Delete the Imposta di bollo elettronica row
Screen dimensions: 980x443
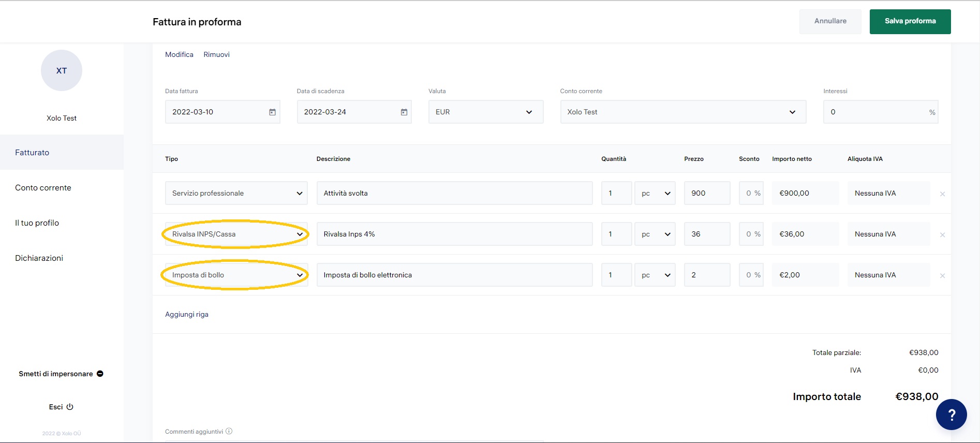[x=942, y=276]
